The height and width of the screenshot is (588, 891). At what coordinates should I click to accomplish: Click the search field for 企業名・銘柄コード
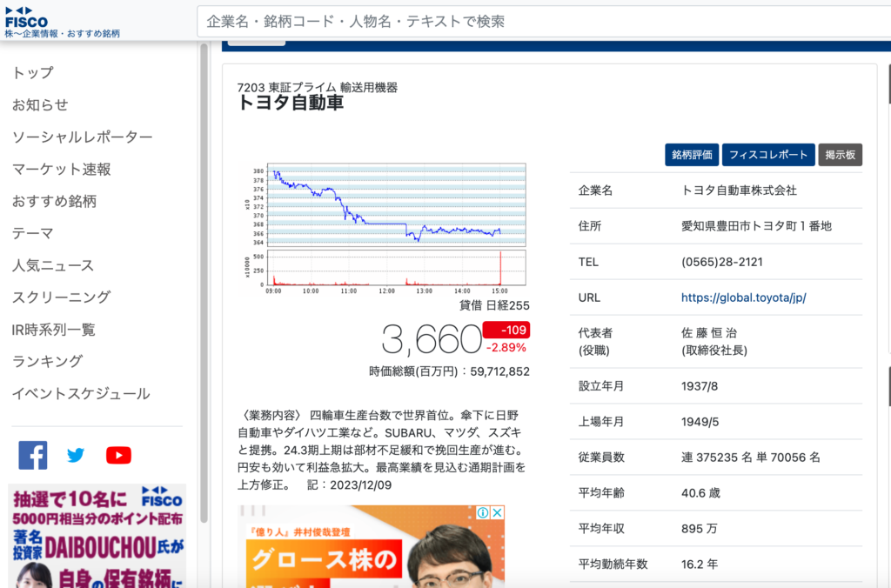click(539, 21)
